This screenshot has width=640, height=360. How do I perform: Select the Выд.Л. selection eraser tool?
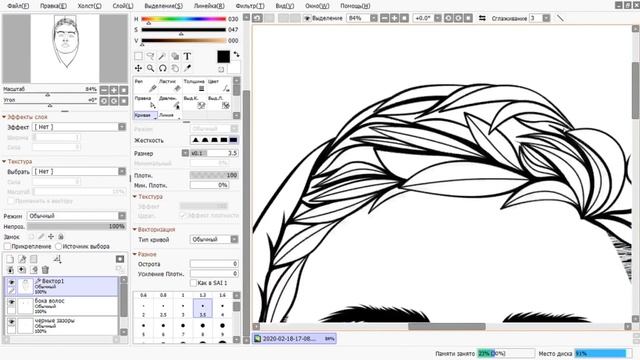[x=219, y=102]
